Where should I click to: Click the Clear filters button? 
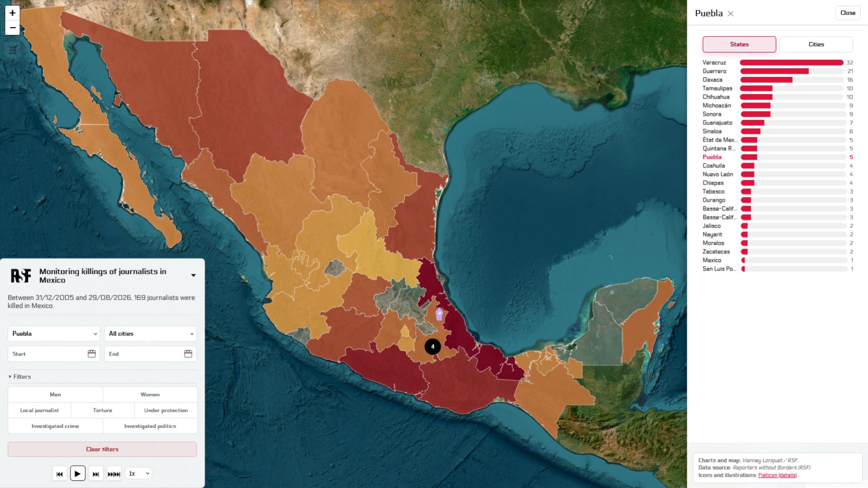102,449
